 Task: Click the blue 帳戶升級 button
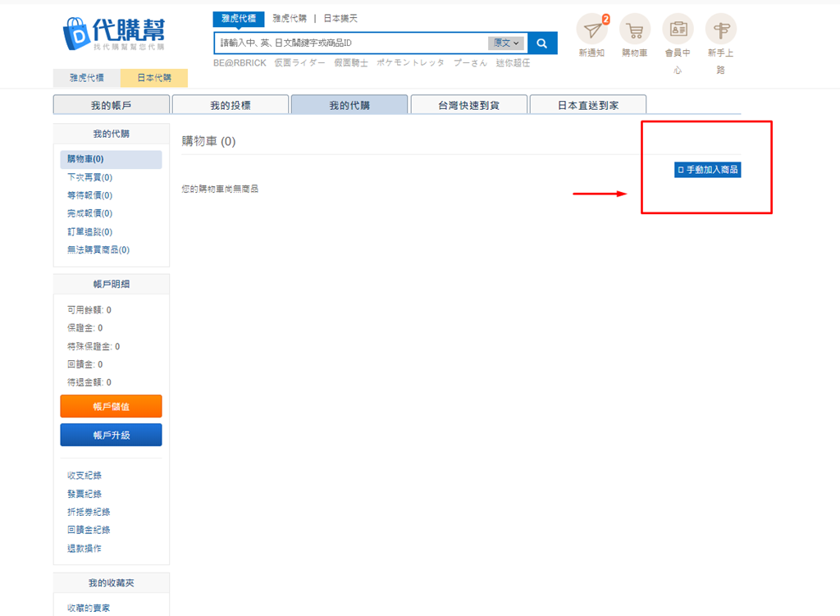tap(111, 435)
